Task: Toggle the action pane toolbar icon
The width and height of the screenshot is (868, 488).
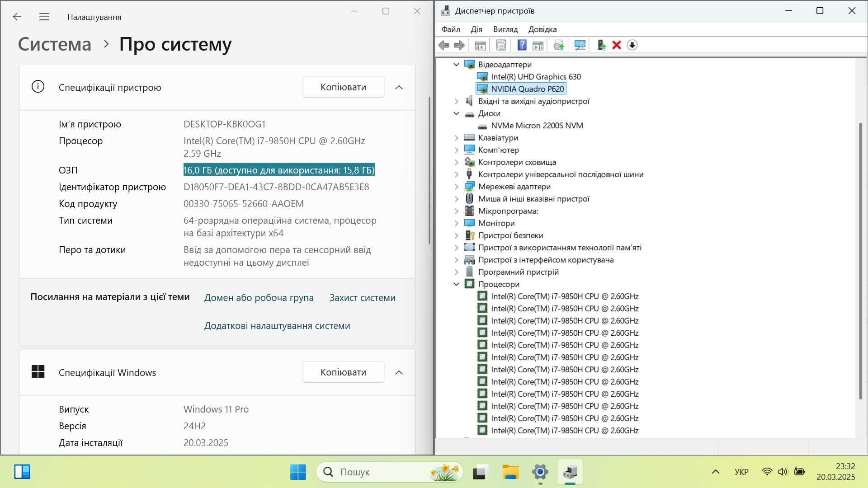Action: [538, 45]
